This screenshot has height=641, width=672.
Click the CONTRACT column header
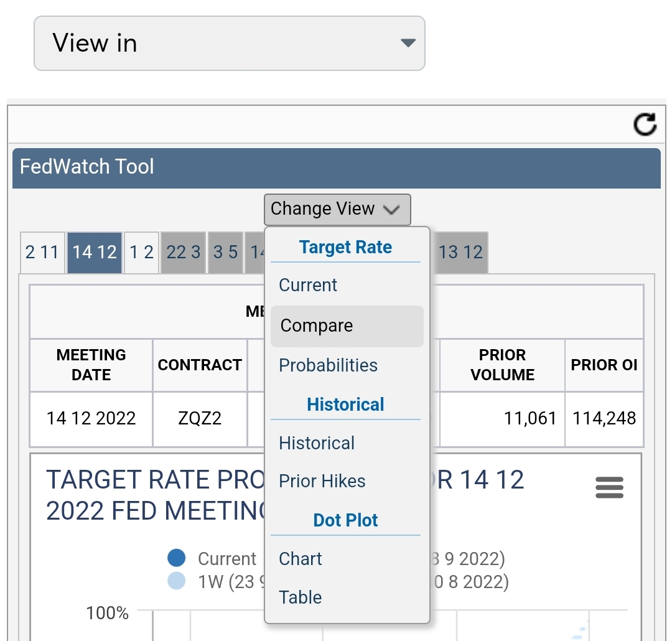200,365
